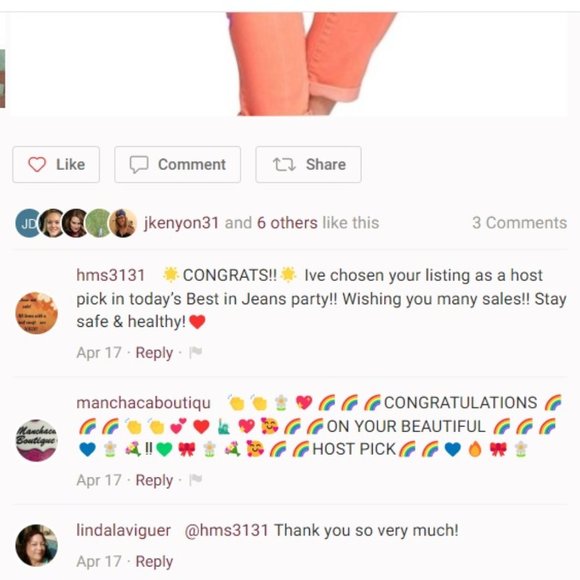This screenshot has height=580, width=580.
Task: Open the 3 Comments link
Action: (x=519, y=223)
